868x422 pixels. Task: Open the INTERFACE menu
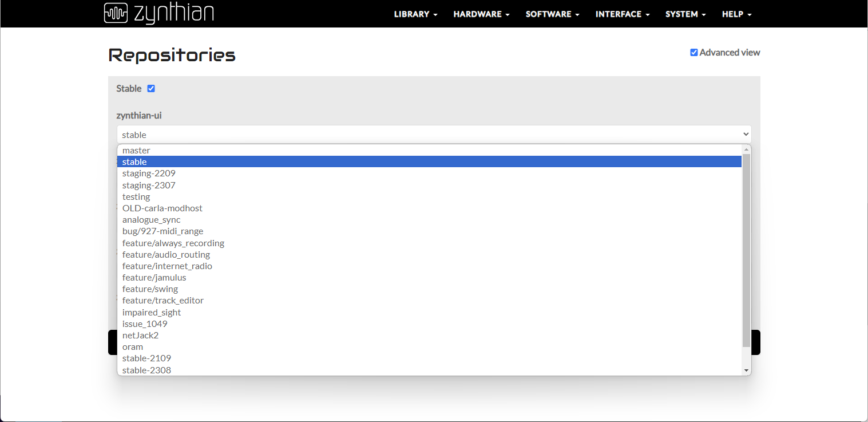pyautogui.click(x=622, y=14)
